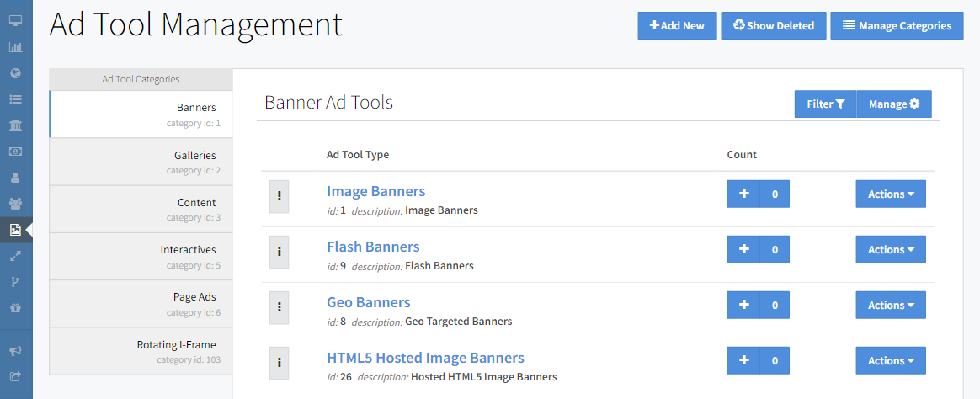Select the Rotating I-Frame category

point(141,351)
